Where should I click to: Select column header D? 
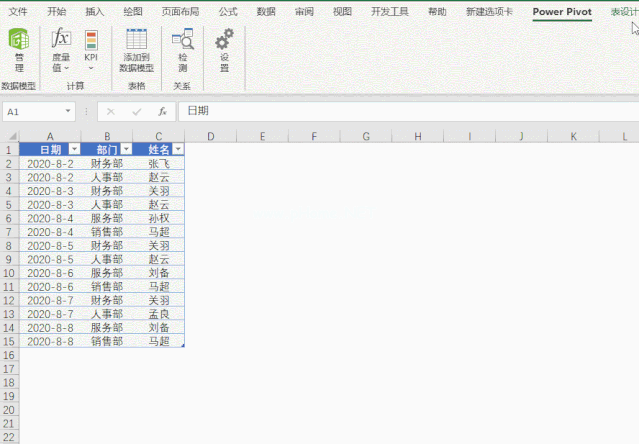(x=210, y=135)
